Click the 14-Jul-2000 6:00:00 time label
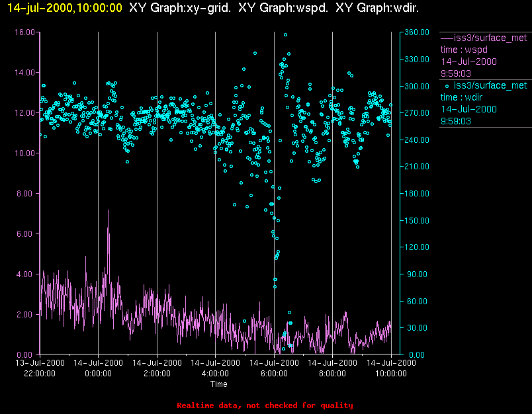This screenshot has width=532, height=414. [x=274, y=368]
